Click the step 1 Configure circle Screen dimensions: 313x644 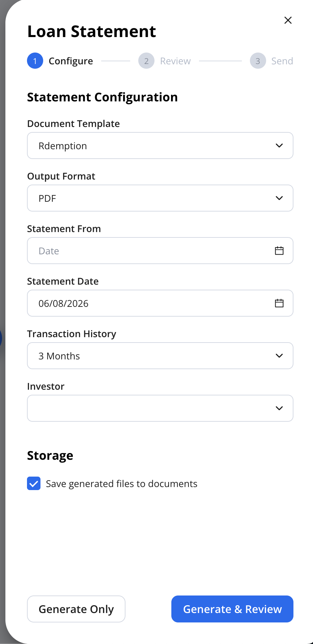[x=35, y=61]
